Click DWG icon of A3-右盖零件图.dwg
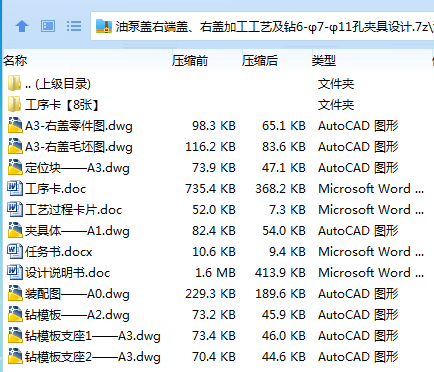This screenshot has width=434, height=372. 15,125
